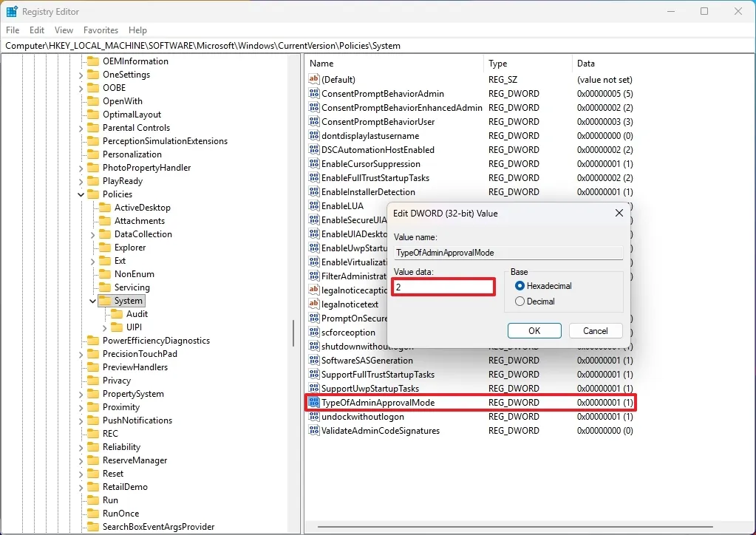This screenshot has height=535, width=756.
Task: Open the Favorites menu
Action: click(x=101, y=30)
